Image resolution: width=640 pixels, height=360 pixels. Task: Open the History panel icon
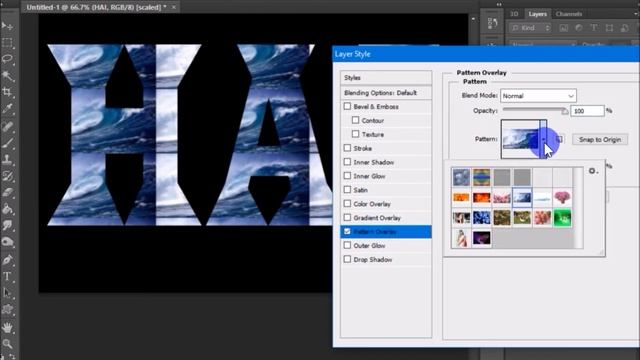coord(492,24)
